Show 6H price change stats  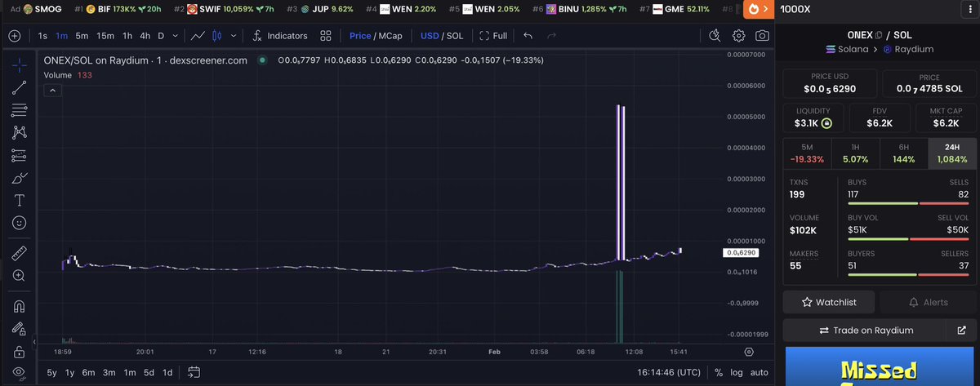point(904,154)
